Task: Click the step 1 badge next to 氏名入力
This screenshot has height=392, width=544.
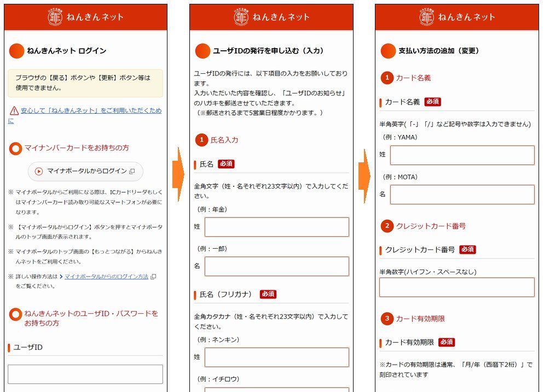Action: pos(201,140)
